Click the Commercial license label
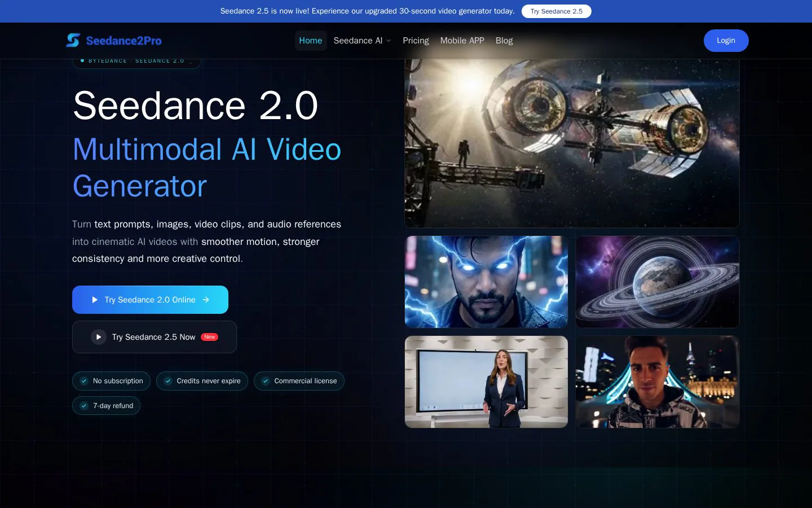This screenshot has height=508, width=812. click(306, 381)
